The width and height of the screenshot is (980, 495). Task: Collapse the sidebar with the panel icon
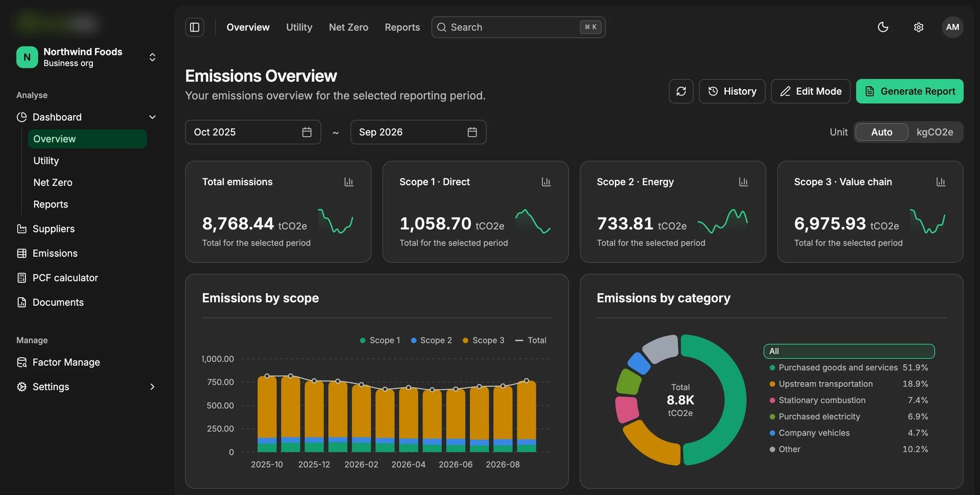click(x=195, y=27)
